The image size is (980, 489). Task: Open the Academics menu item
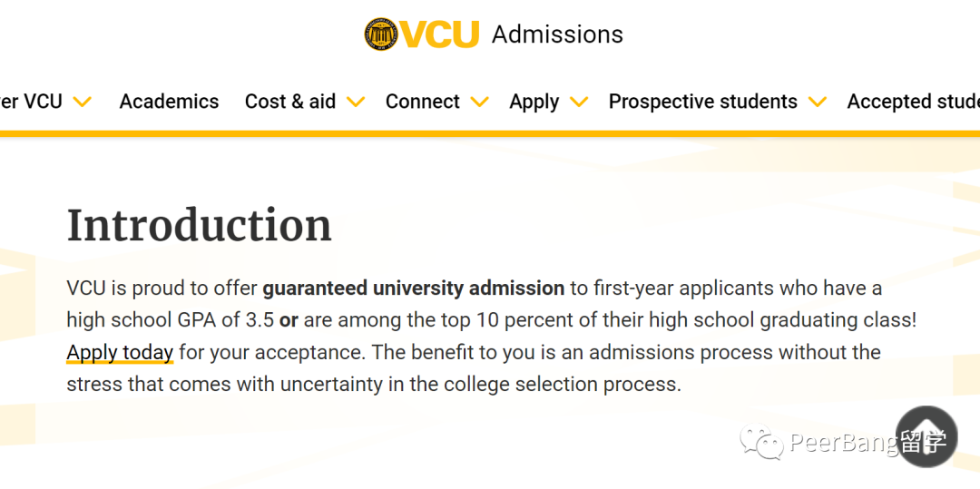click(x=170, y=102)
